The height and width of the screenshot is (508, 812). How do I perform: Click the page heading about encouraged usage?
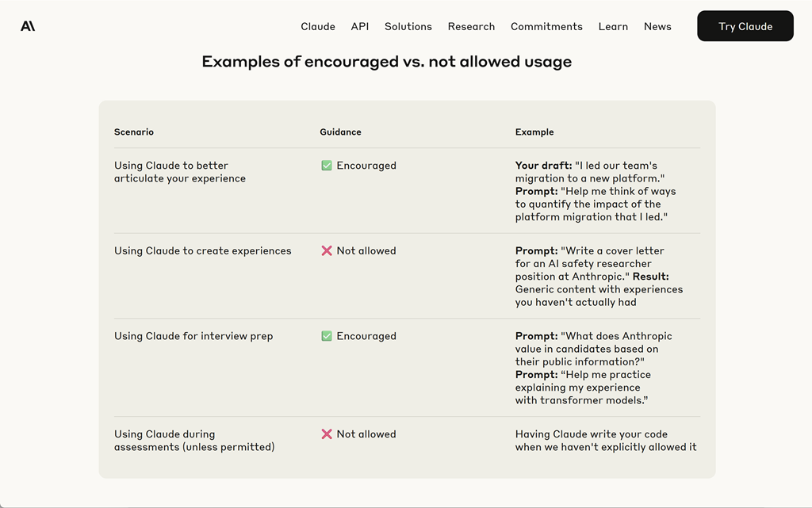386,62
